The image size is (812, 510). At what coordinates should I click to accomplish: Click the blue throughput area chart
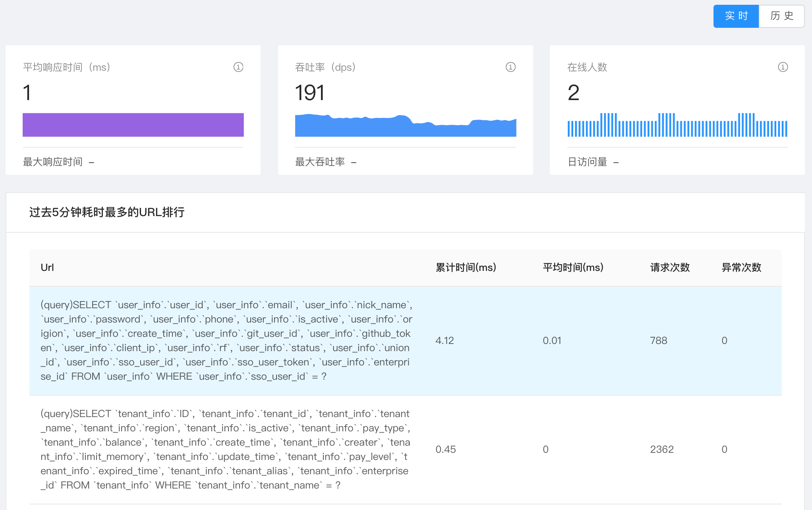405,125
